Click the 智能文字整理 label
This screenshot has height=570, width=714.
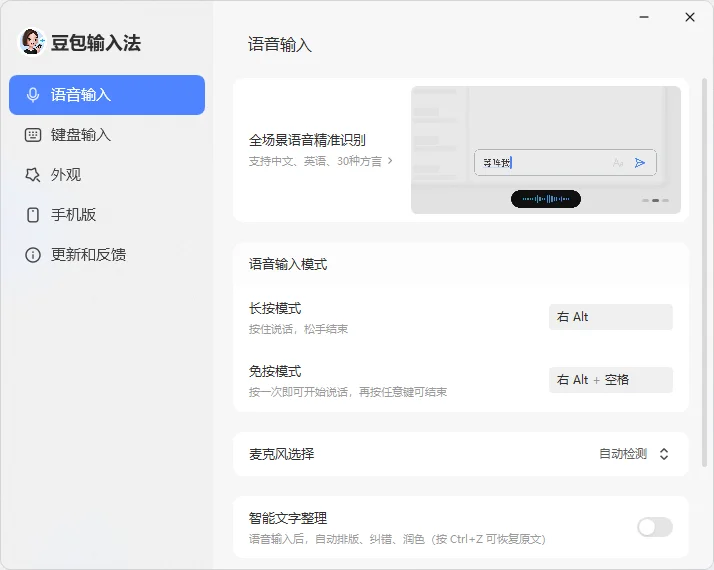288,518
